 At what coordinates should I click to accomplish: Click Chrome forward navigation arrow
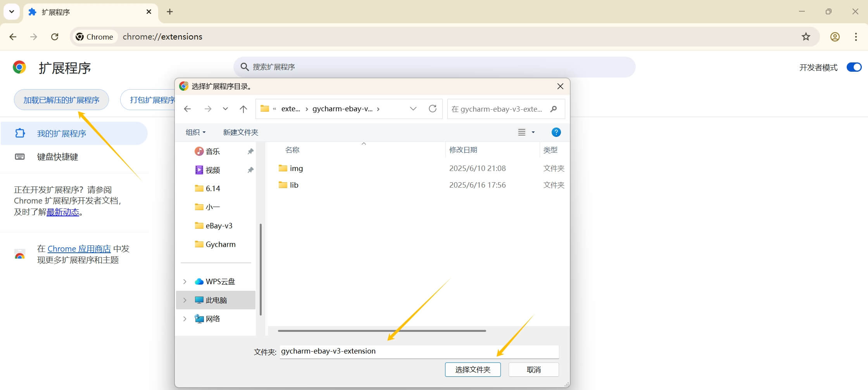(x=34, y=37)
